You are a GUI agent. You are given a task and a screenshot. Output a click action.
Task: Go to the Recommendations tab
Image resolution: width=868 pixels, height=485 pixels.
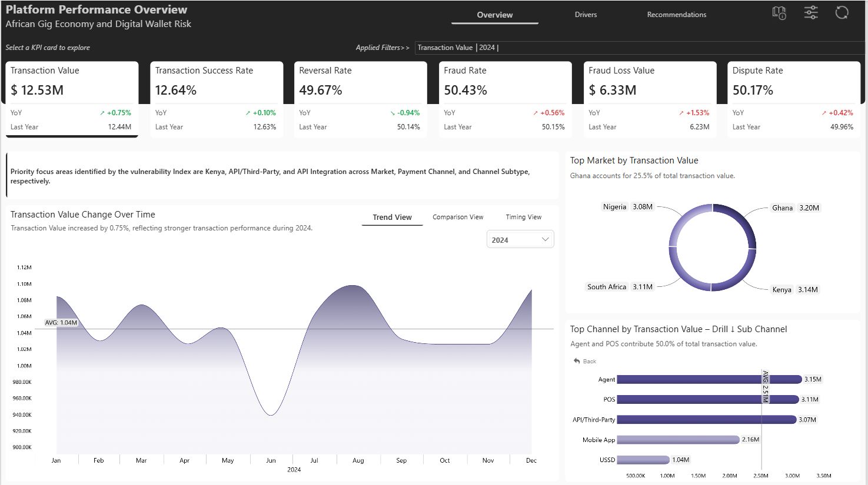click(x=677, y=15)
